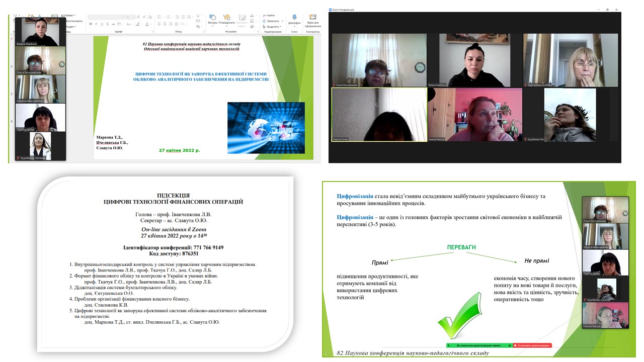Select Ольга Євтушевская video tile in Zoom
644x362 pixels.
click(x=379, y=60)
